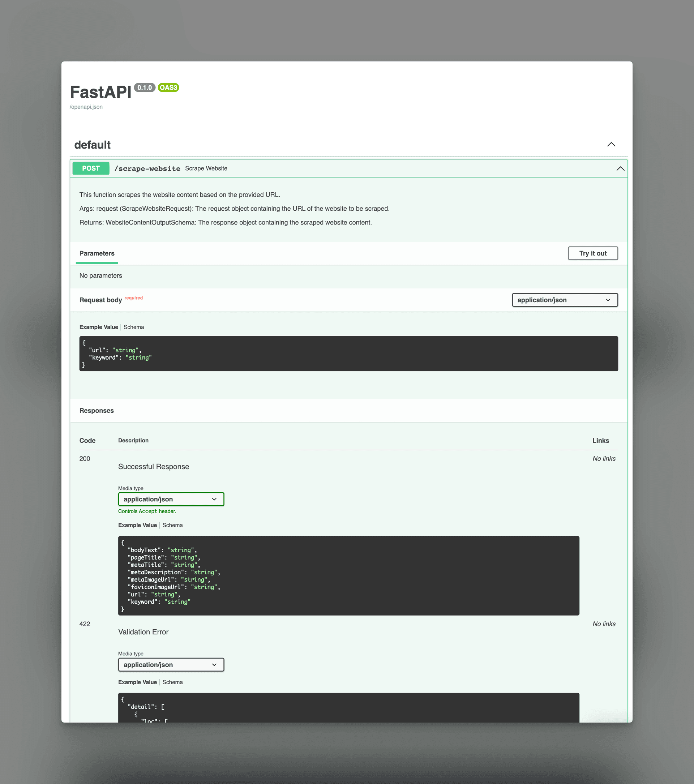Image resolution: width=694 pixels, height=784 pixels.
Task: Click the FastAPI page heading
Action: (100, 92)
